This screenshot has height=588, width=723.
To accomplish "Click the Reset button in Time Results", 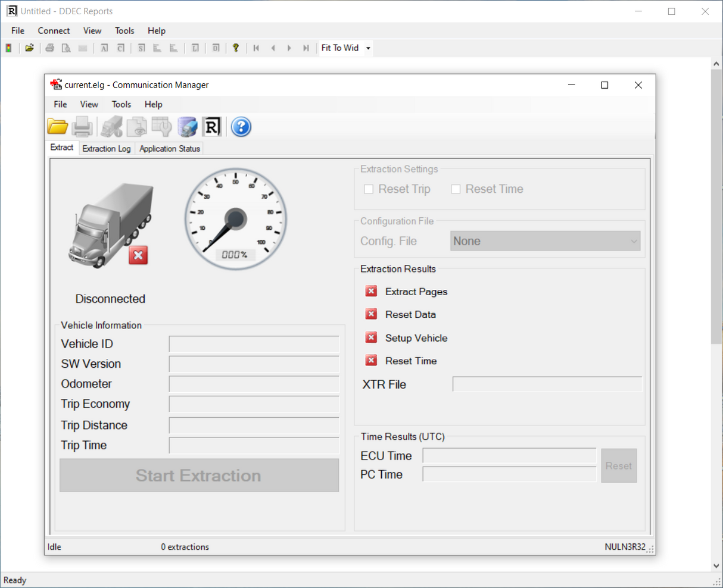I will (619, 465).
